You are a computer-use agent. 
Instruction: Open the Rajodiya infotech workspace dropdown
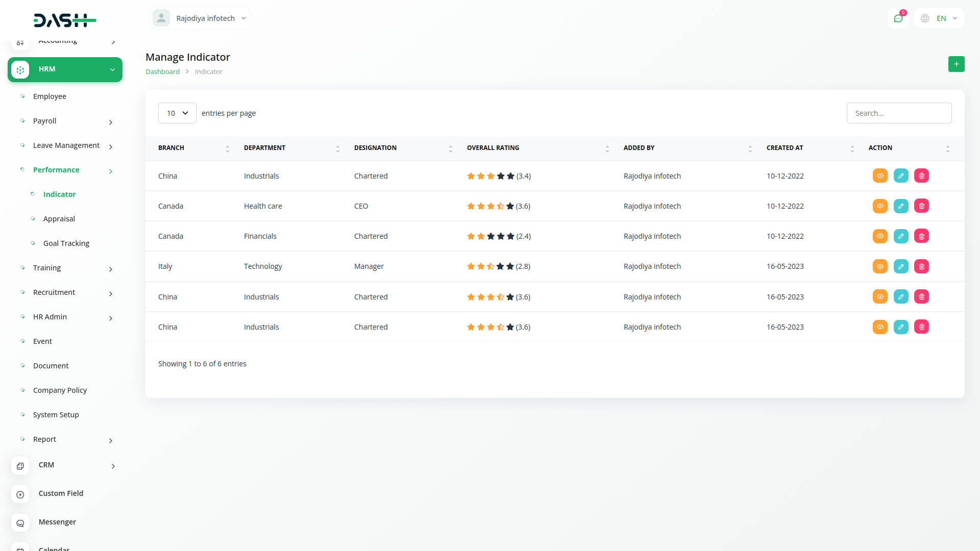coord(200,18)
